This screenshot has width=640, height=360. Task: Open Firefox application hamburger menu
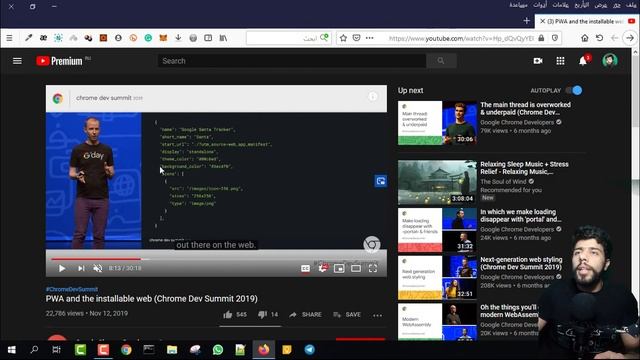(x=9, y=38)
